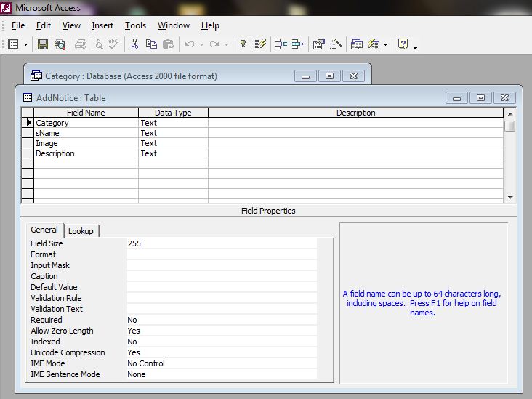Select the sName field name cell

pos(86,133)
